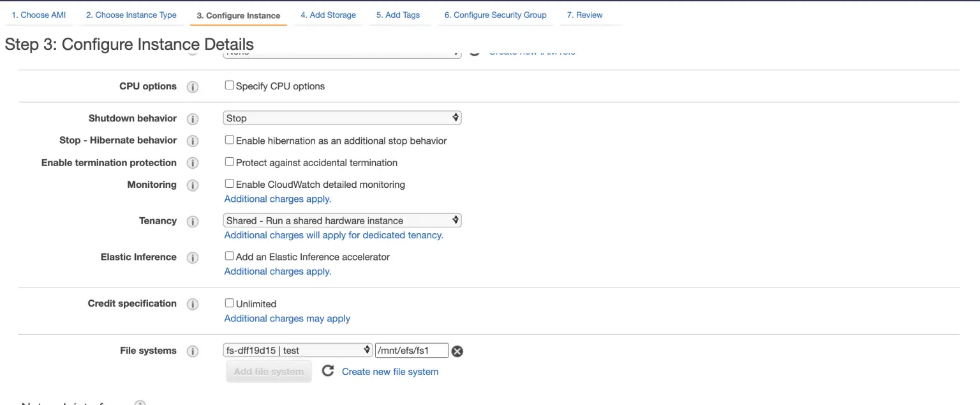Click the Create new file system link
980x405 pixels.
390,371
